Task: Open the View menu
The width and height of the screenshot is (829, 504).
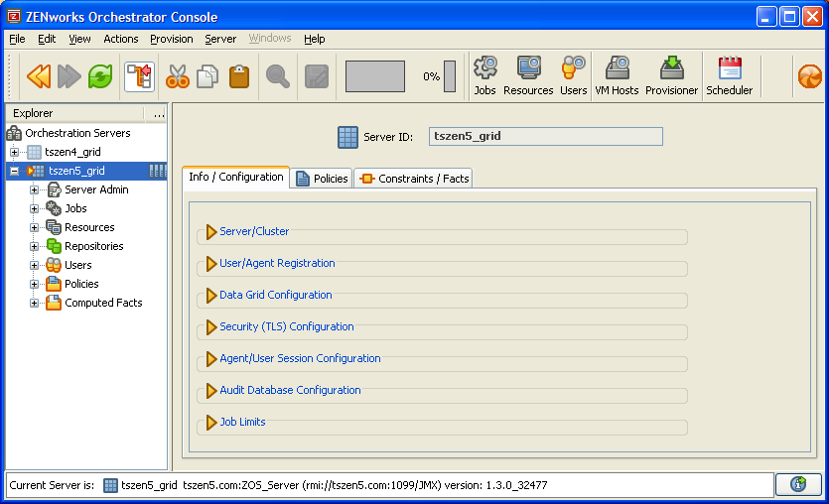Action: (79, 39)
